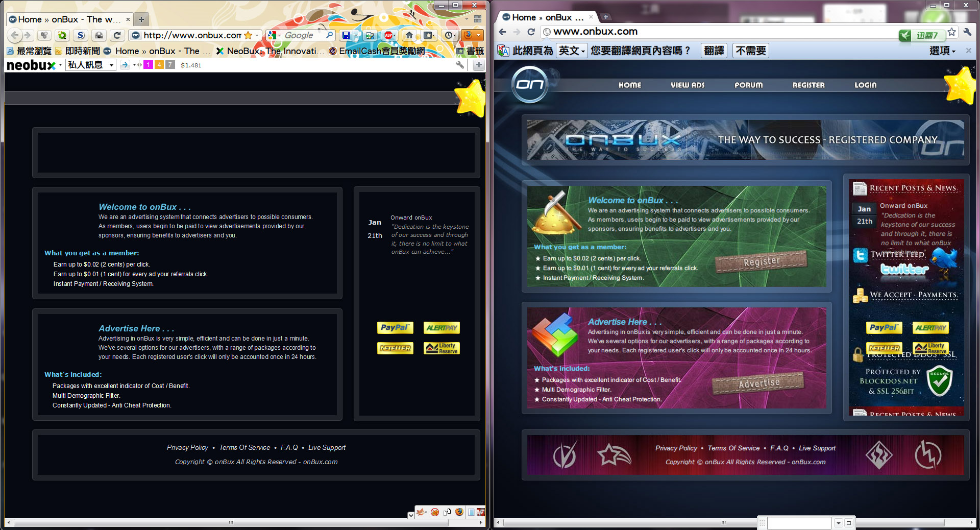Image resolution: width=980 pixels, height=530 pixels.
Task: Click the blue S toolbar icon in Firefox
Action: [x=80, y=35]
